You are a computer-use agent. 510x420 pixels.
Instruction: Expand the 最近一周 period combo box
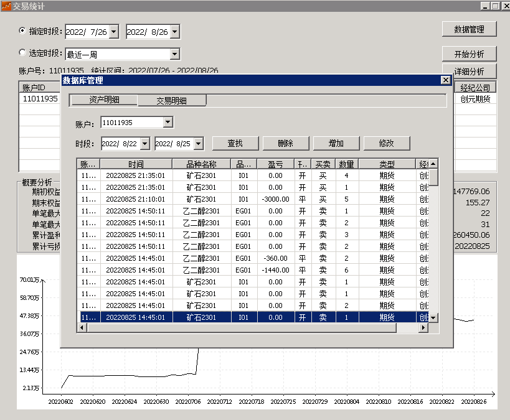(x=174, y=54)
